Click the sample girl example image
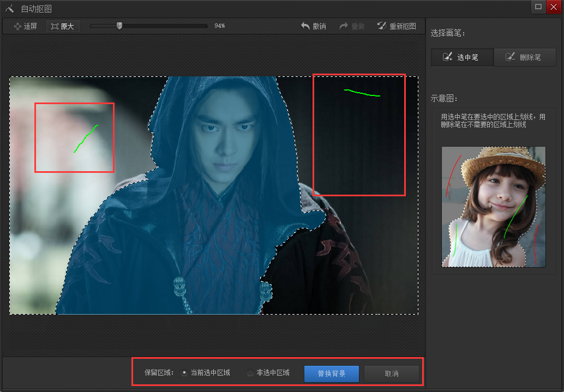The width and height of the screenshot is (564, 392). 493,207
